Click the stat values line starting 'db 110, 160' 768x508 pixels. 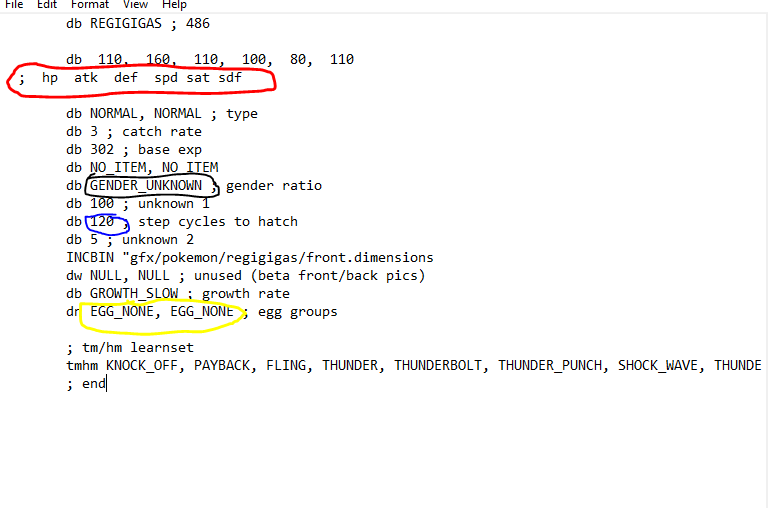pyautogui.click(x=210, y=59)
